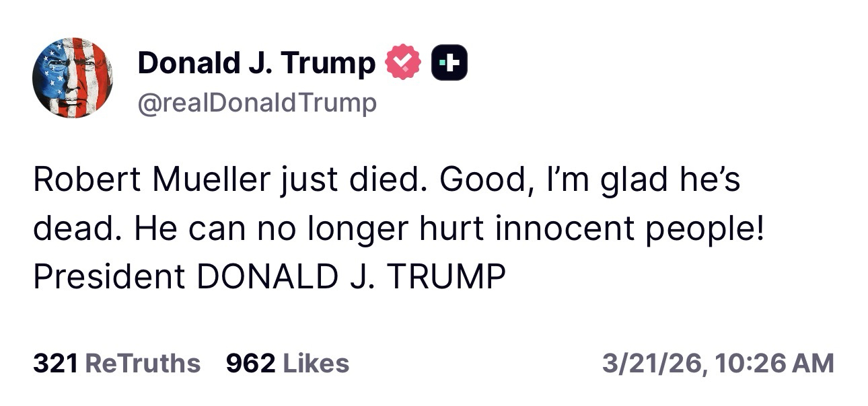
Task: View the 962 Likes list
Action: [287, 363]
